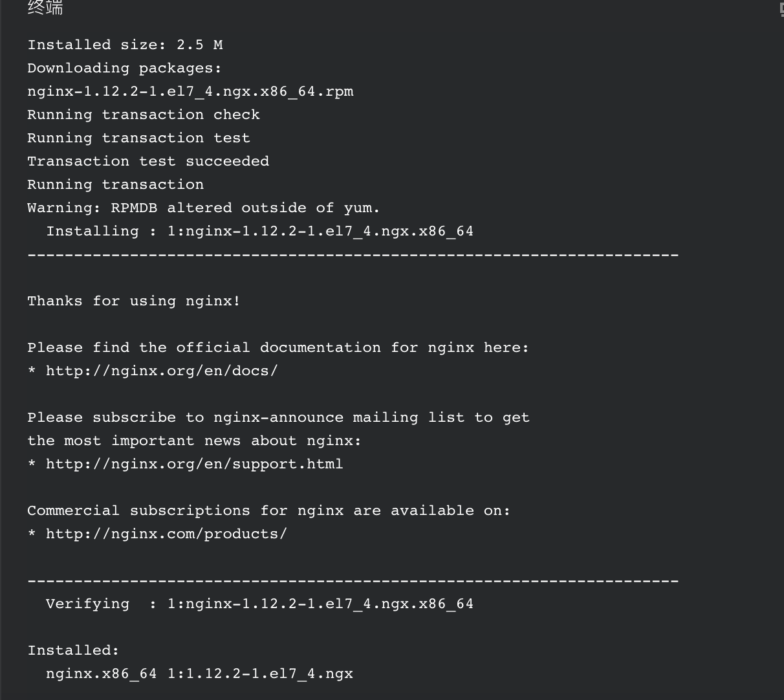Image resolution: width=784 pixels, height=700 pixels.
Task: Click the 'Please find the official documentation' line
Action: click(278, 347)
